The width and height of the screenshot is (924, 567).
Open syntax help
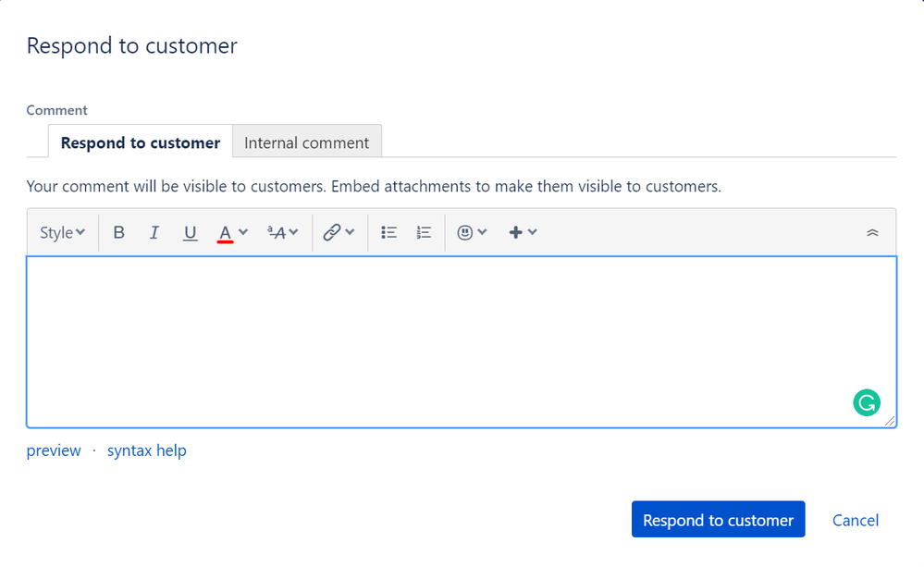coord(146,450)
